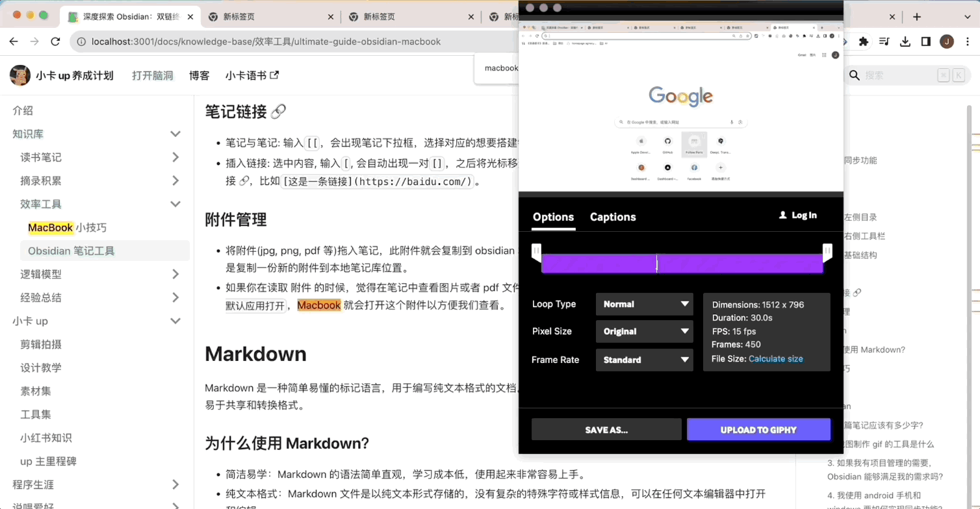The height and width of the screenshot is (509, 980).
Task: Switch to the Captions tab in GIPHY window
Action: pyautogui.click(x=613, y=217)
